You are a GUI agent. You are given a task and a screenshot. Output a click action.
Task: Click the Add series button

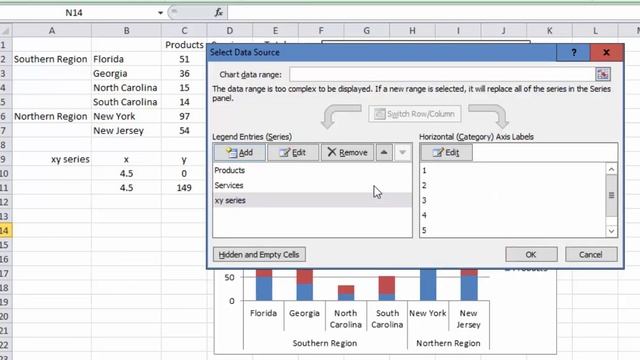240,152
